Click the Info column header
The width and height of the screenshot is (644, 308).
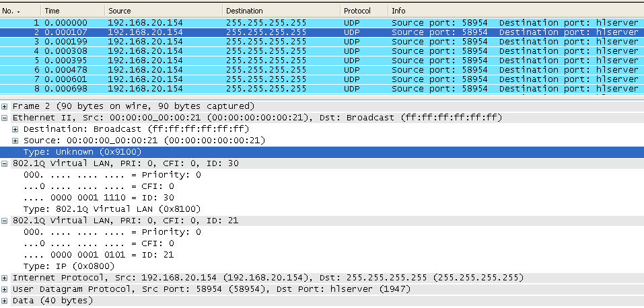(516, 11)
